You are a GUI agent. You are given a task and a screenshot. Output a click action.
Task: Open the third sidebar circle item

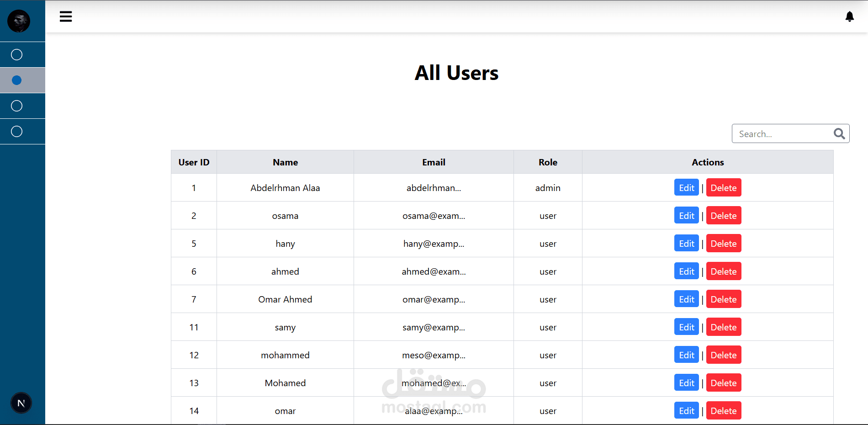17,106
